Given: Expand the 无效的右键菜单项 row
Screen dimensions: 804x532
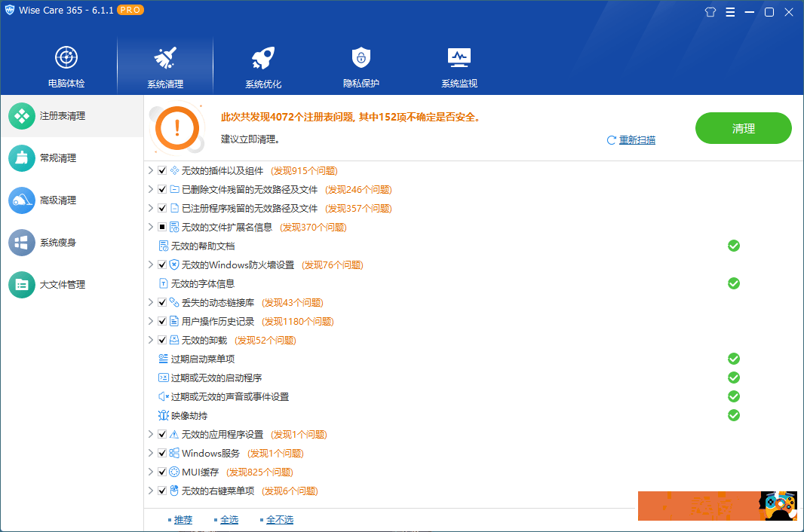Looking at the screenshot, I should click(x=151, y=491).
